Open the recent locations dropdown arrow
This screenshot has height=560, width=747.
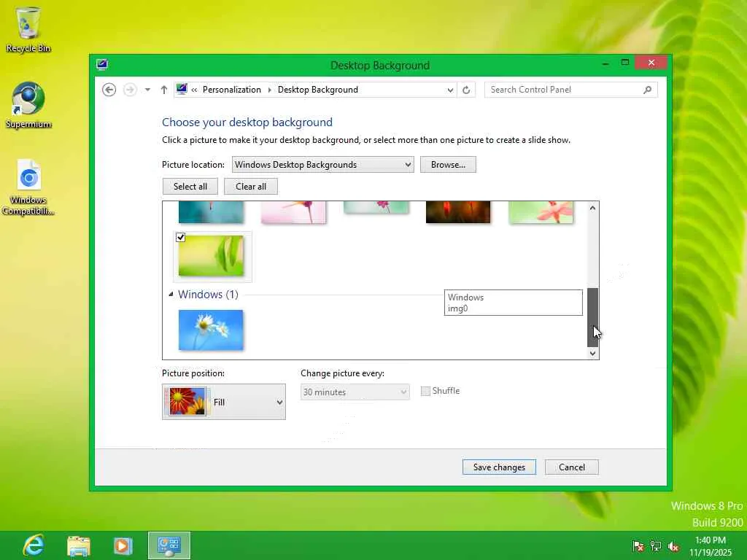[147, 90]
